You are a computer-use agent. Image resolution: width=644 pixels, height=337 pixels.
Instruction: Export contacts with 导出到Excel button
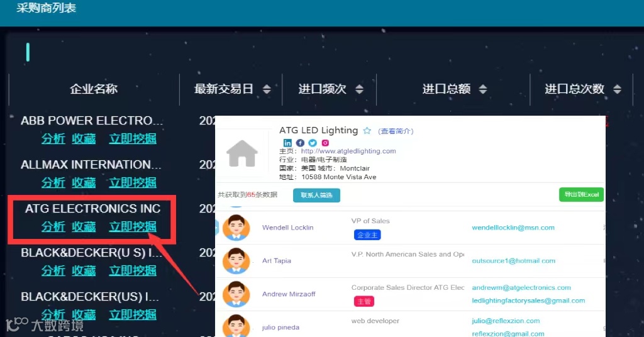point(581,194)
